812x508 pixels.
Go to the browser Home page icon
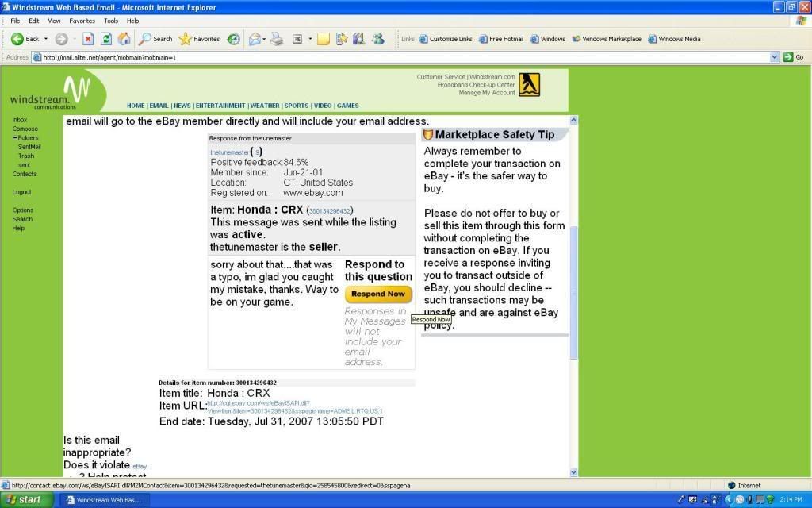(x=124, y=38)
